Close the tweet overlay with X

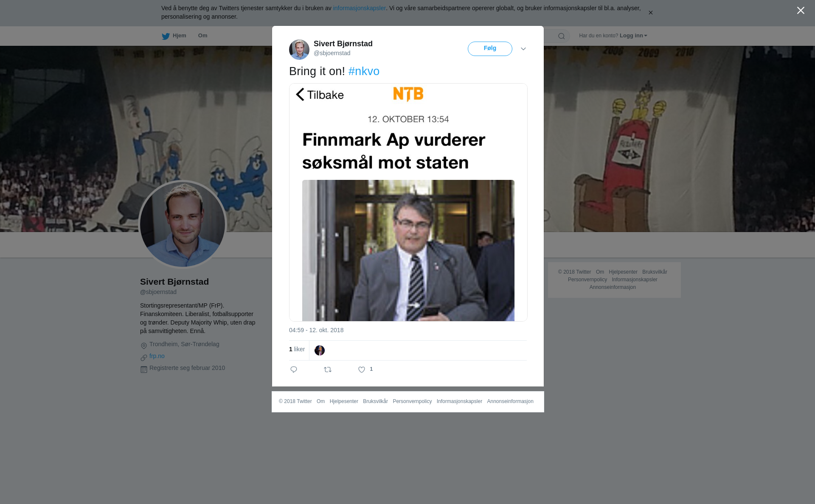coord(801,11)
